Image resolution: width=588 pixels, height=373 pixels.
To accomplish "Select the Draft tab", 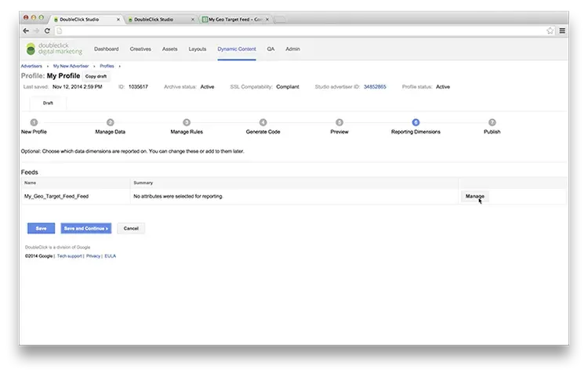I will 48,103.
